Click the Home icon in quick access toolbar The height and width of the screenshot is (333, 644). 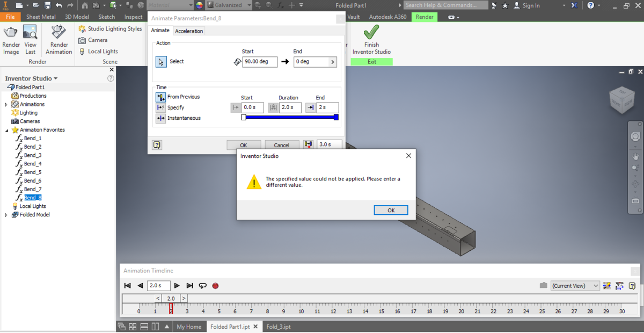[85, 5]
